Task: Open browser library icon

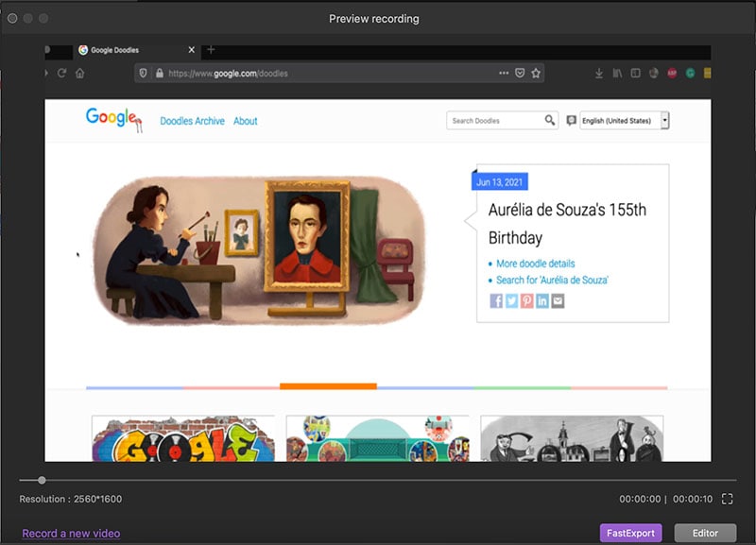Action: (617, 74)
